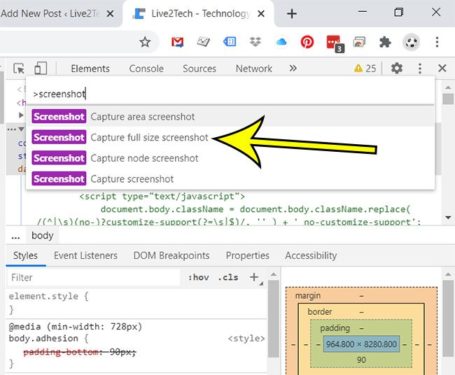Click the content size 964.800 × 8280.800
Image resolution: width=455 pixels, height=375 pixels.
click(x=361, y=344)
